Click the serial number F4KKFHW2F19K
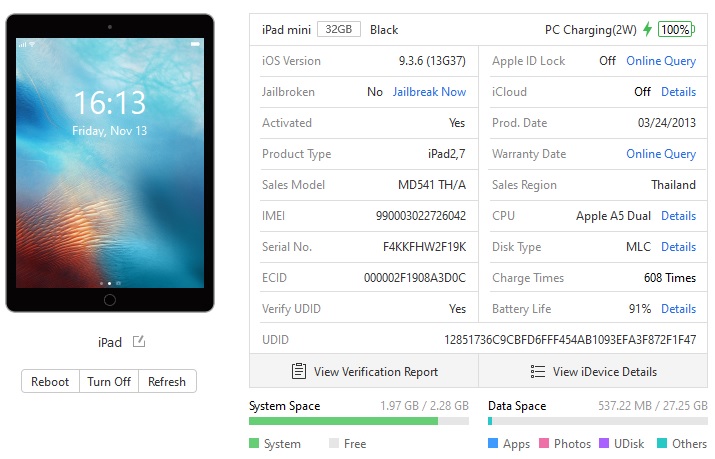The width and height of the screenshot is (715, 459). point(425,247)
